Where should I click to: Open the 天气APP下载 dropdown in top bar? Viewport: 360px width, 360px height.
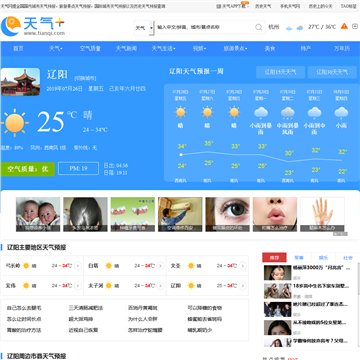(x=233, y=6)
